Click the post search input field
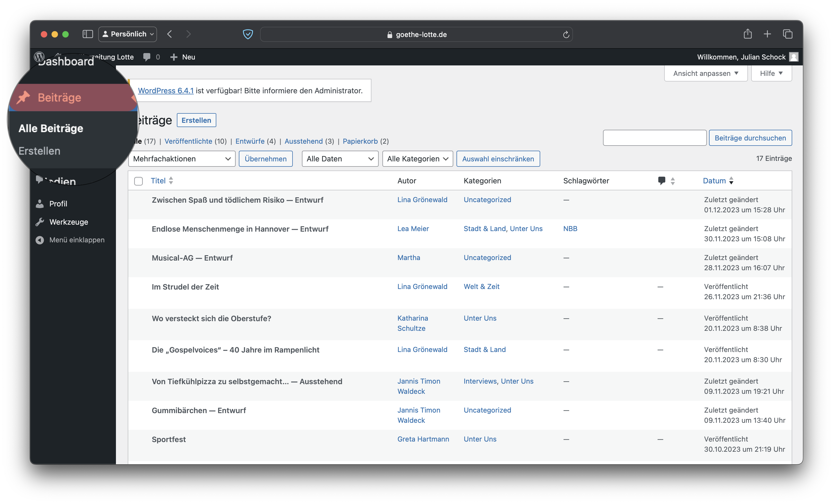 pos(654,138)
